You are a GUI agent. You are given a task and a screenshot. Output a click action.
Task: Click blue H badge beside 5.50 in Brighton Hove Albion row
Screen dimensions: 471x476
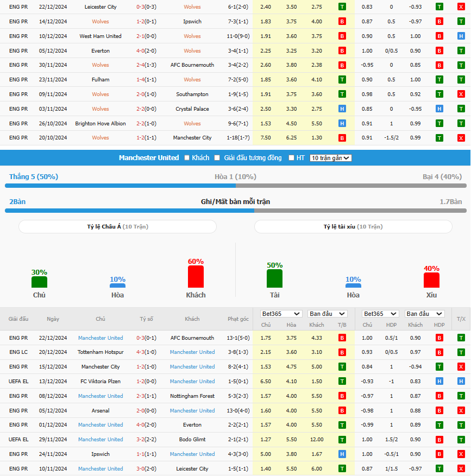pos(342,124)
